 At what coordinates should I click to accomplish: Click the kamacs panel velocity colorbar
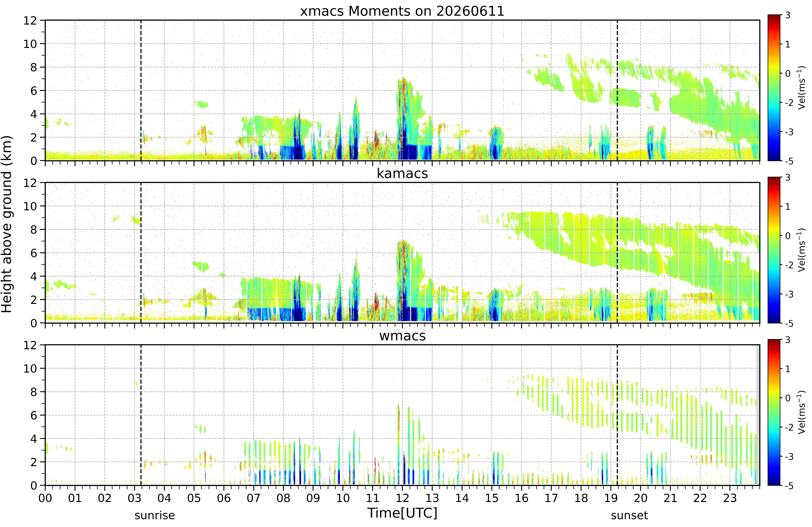pyautogui.click(x=774, y=250)
